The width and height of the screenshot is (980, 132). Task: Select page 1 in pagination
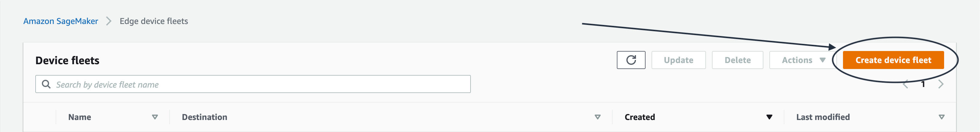tap(923, 84)
